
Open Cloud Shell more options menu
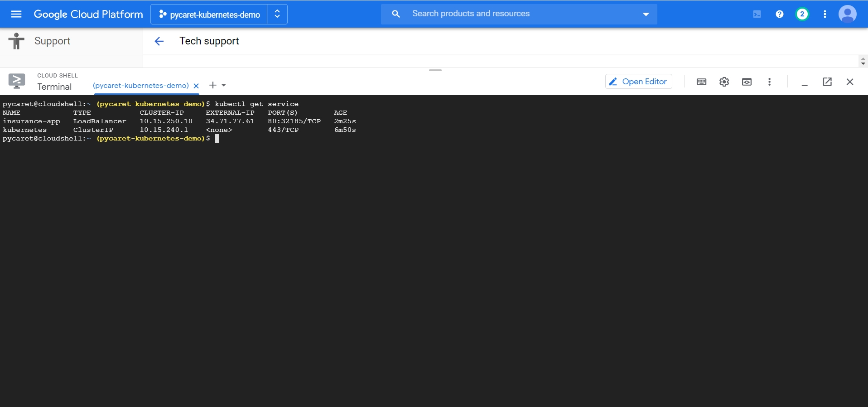(769, 82)
